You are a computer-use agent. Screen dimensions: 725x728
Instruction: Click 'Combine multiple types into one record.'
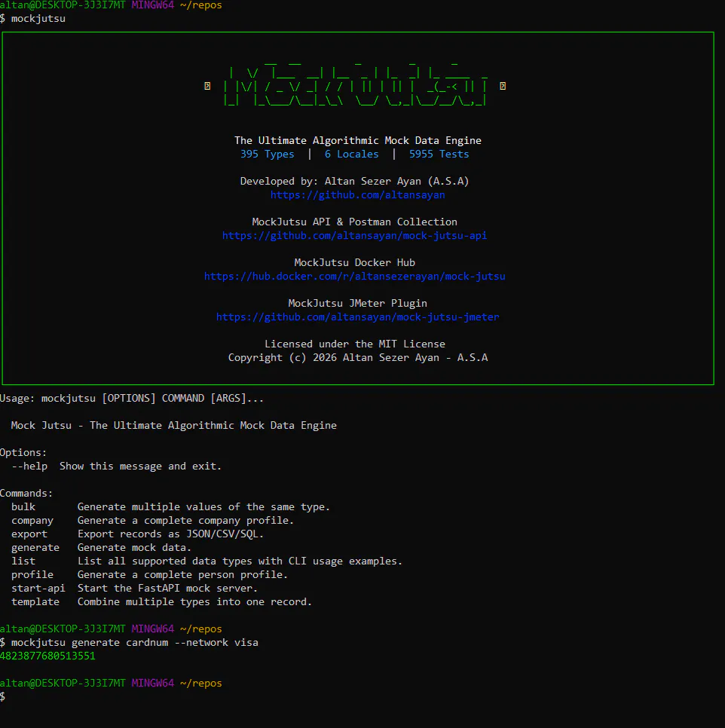(x=194, y=601)
